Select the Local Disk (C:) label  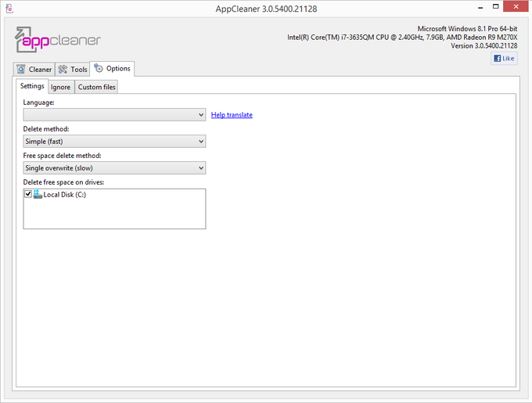tap(65, 195)
